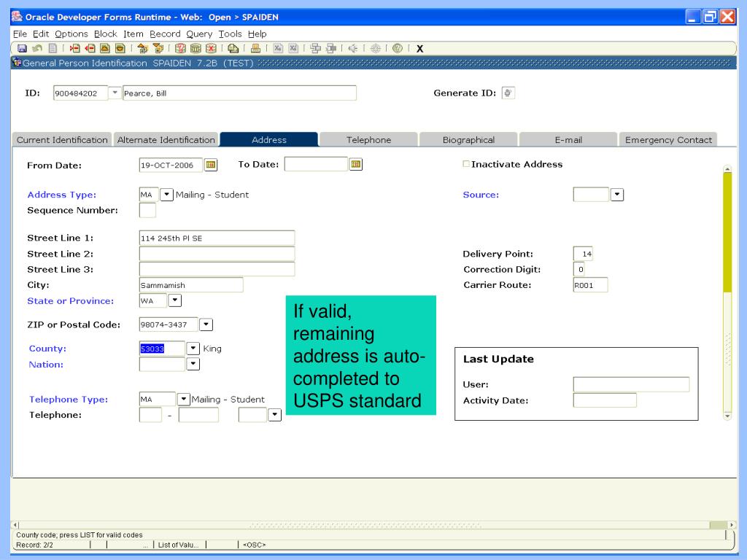
Task: Click the Cancel Query icon
Action: click(x=211, y=48)
